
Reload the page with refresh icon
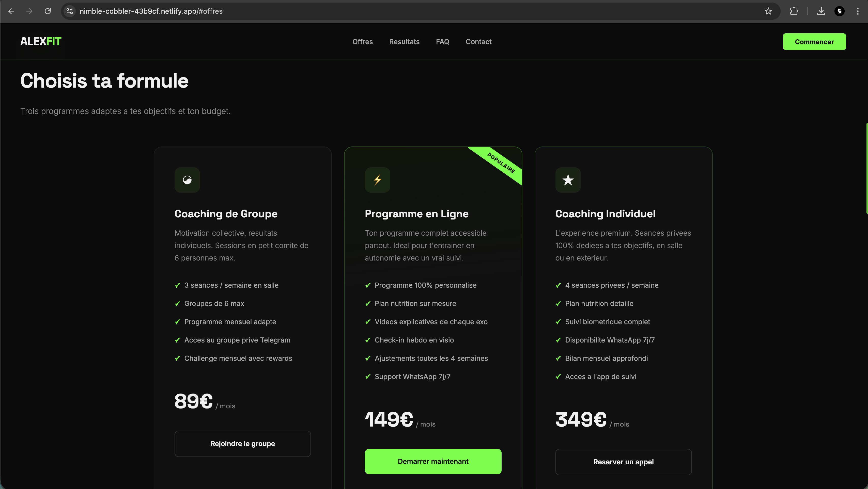(48, 11)
